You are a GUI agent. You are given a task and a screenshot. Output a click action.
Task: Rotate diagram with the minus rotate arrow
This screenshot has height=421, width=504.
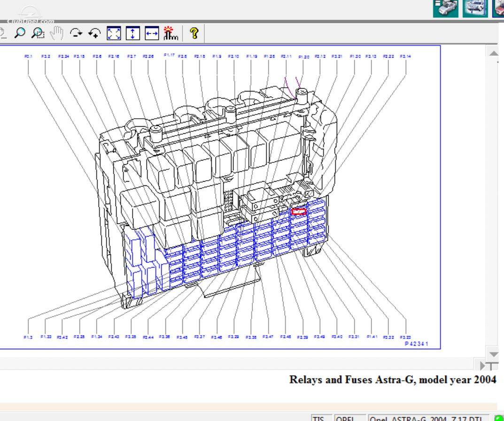click(x=76, y=33)
